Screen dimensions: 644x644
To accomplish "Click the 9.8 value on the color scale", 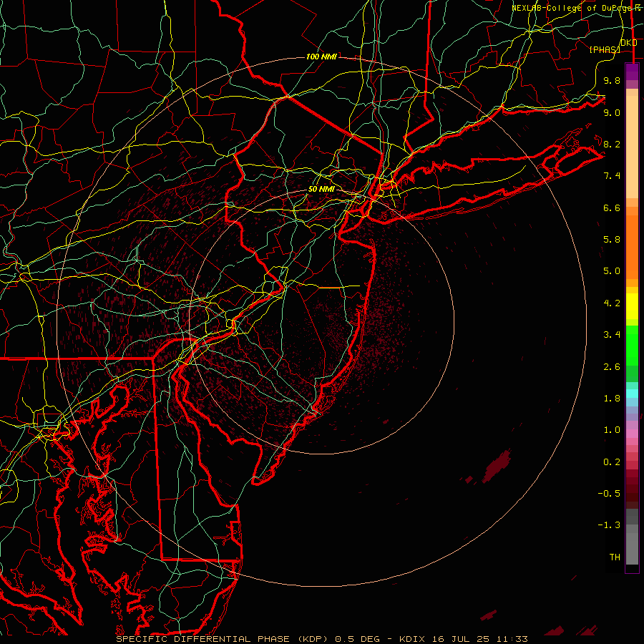I will [612, 80].
